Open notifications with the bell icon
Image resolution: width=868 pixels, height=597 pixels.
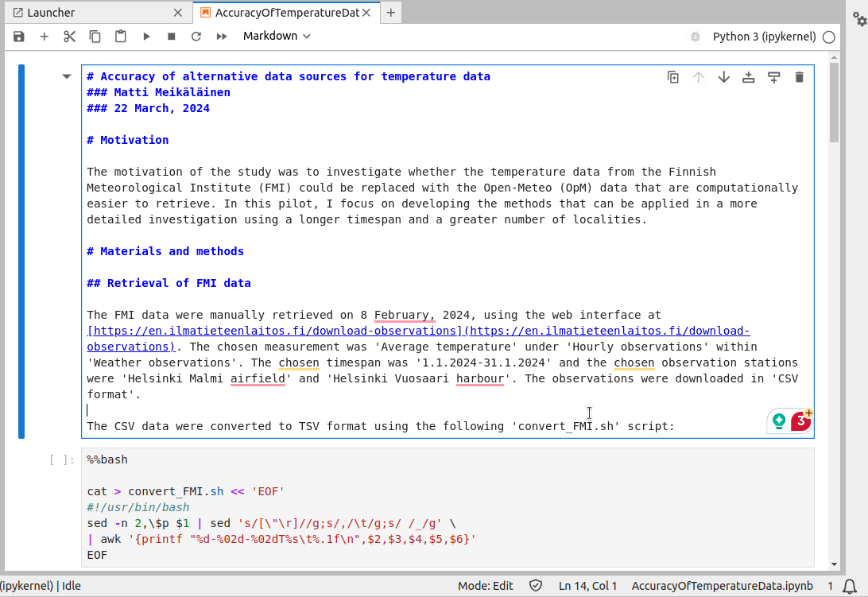pyautogui.click(x=850, y=586)
